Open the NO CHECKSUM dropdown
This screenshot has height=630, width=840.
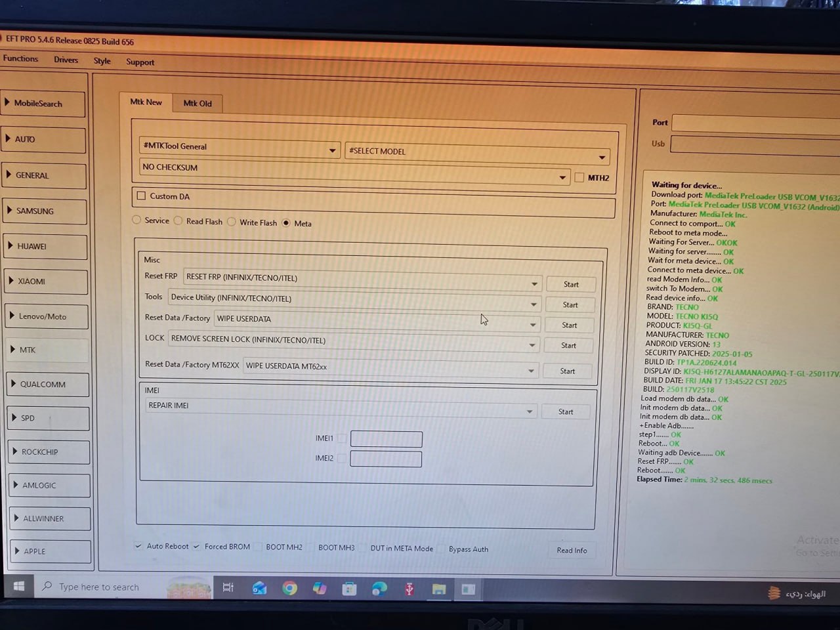(x=354, y=171)
